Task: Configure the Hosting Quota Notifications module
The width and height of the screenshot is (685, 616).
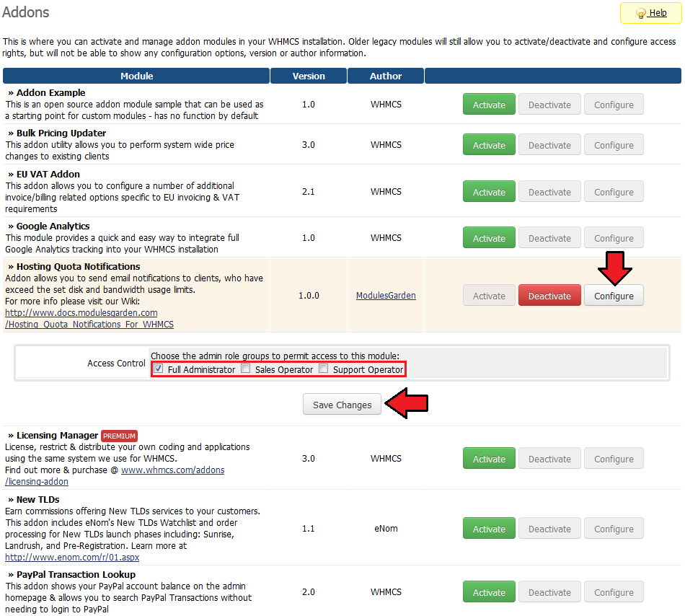Action: [x=614, y=296]
